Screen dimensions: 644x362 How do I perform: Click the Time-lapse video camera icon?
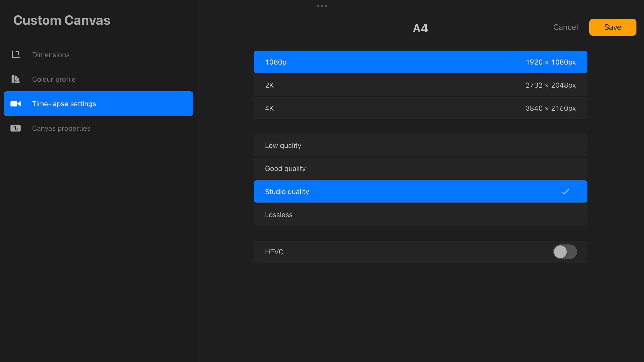coord(15,104)
